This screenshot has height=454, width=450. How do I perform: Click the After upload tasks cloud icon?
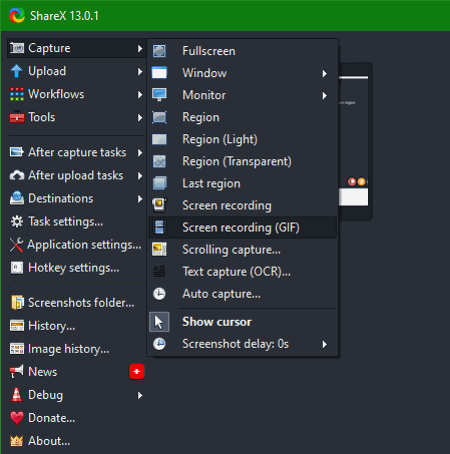pyautogui.click(x=17, y=175)
